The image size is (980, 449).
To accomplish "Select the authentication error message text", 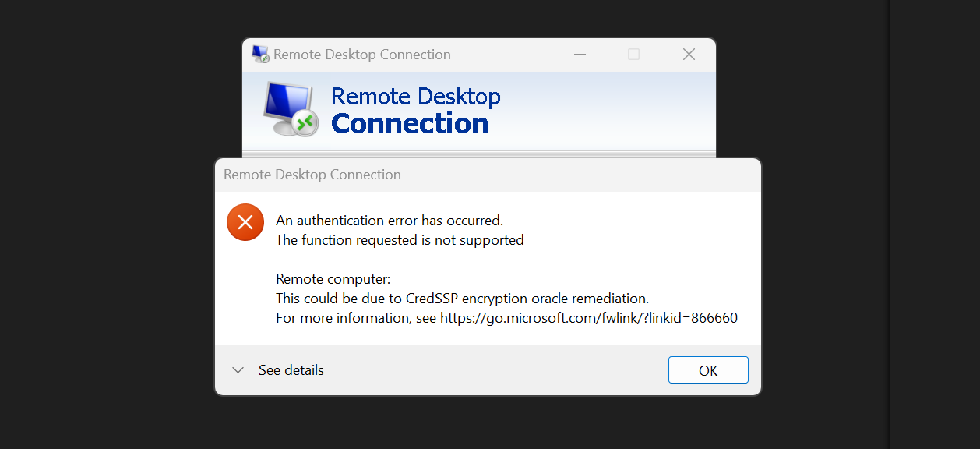I will click(x=389, y=220).
